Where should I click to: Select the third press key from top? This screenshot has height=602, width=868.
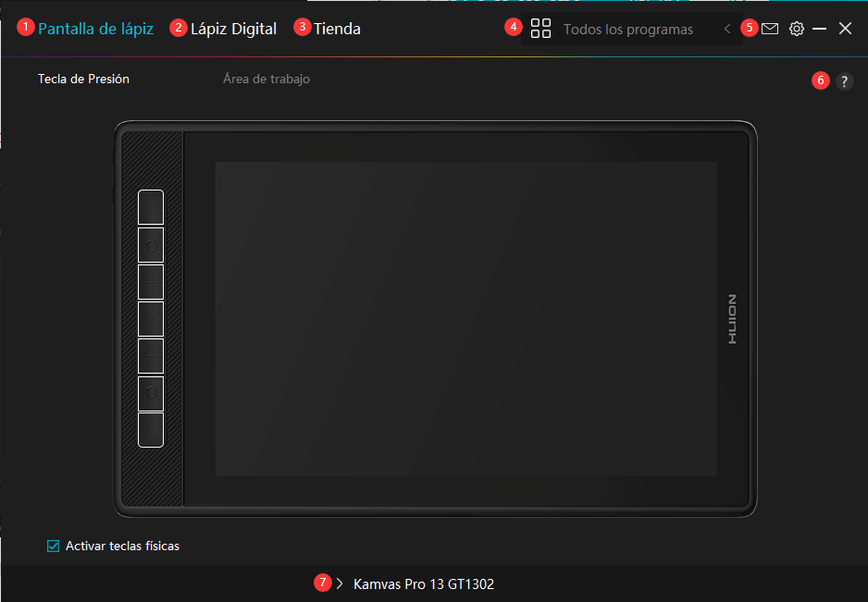pyautogui.click(x=151, y=282)
